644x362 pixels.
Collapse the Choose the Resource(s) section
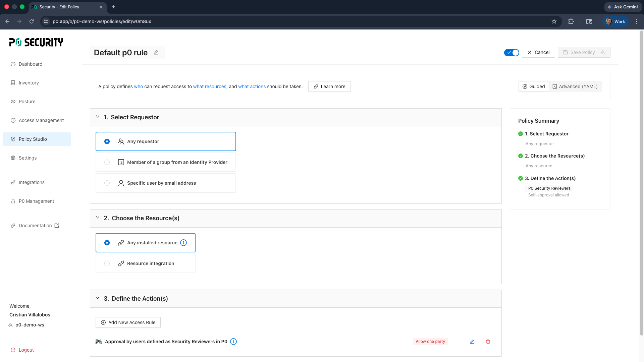98,218
